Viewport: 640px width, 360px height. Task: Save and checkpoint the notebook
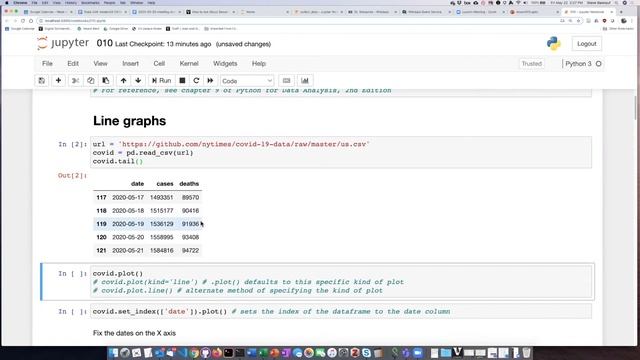coord(42,80)
